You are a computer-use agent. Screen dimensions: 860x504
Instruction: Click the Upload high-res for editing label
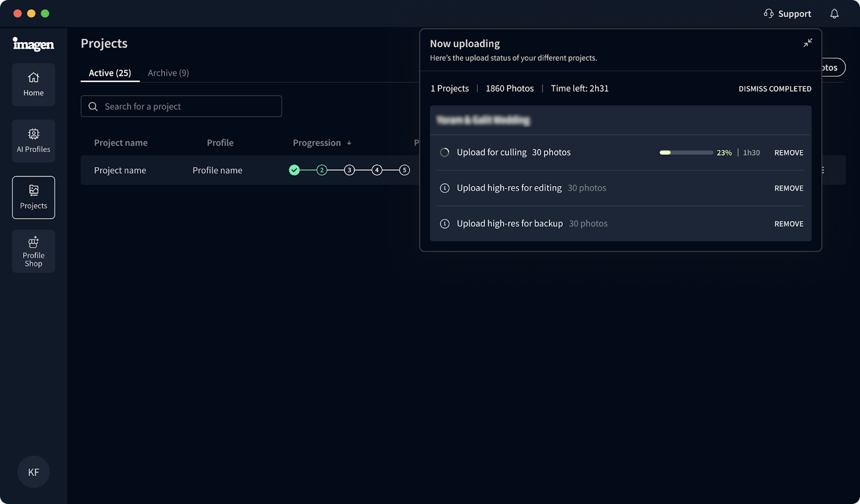point(509,188)
